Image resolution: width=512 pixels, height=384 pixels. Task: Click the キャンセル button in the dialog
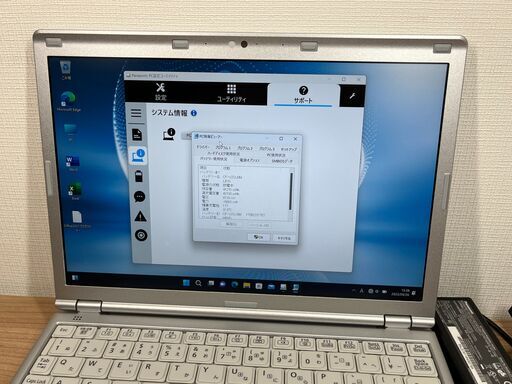click(284, 238)
